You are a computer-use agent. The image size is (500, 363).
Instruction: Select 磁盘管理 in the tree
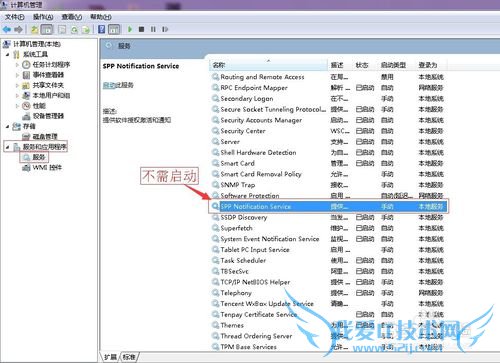click(45, 137)
